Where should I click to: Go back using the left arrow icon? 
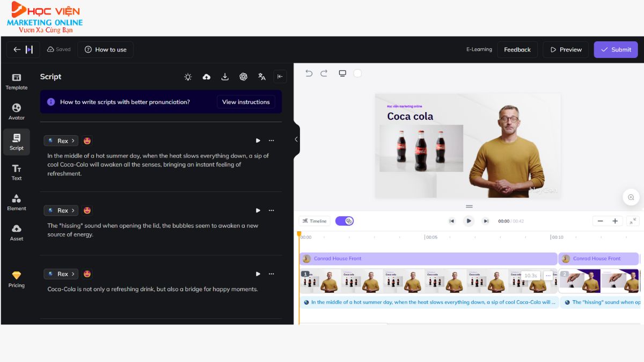coord(17,49)
